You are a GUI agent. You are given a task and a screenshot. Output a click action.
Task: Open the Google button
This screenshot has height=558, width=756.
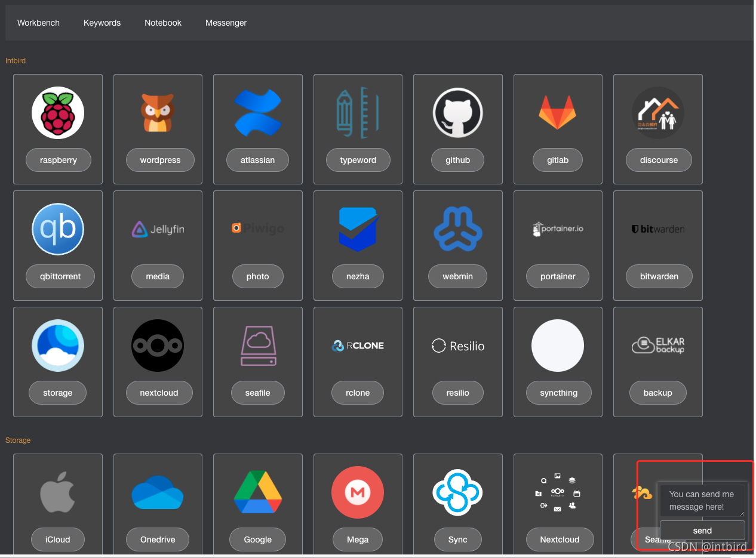258,539
